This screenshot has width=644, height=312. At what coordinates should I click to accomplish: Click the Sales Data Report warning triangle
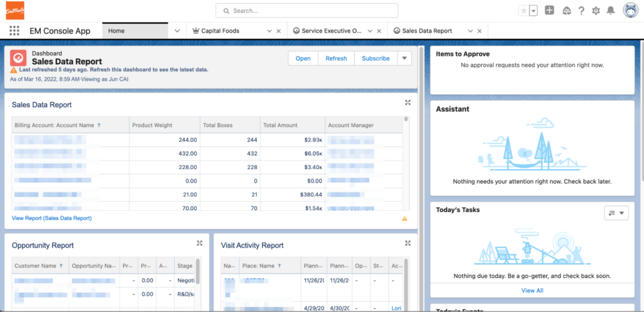(x=404, y=218)
